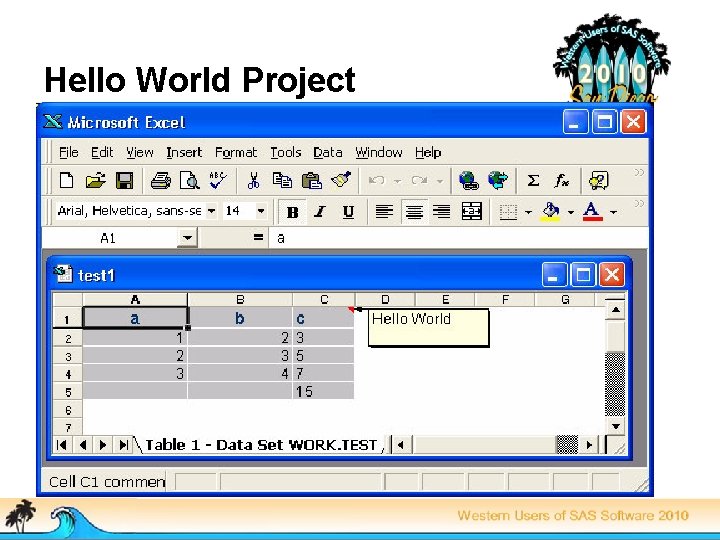Apply the red Font Color A
Image resolution: width=720 pixels, height=540 pixels.
pos(592,212)
